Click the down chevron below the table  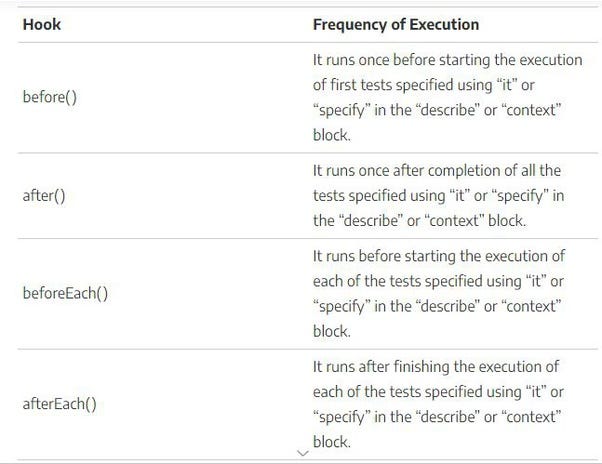click(304, 452)
